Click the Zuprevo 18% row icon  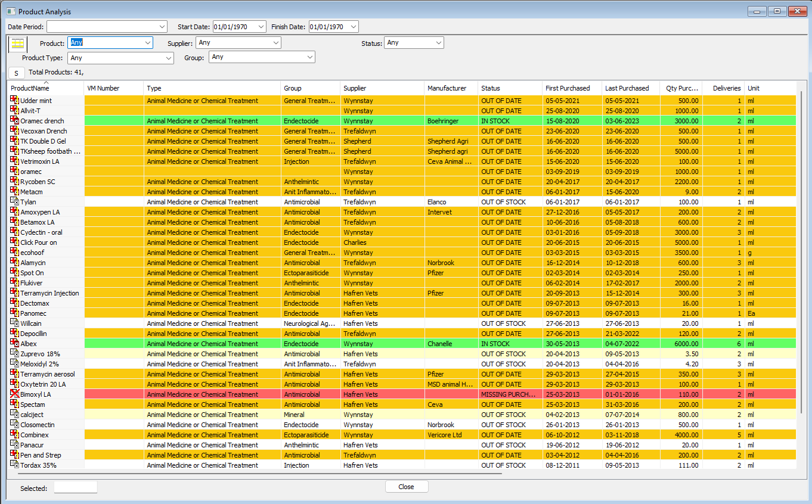coord(15,354)
